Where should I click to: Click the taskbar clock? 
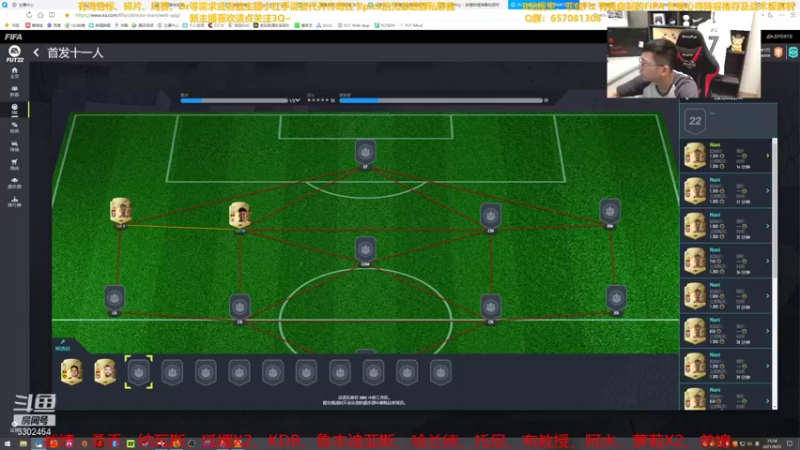pos(773,443)
